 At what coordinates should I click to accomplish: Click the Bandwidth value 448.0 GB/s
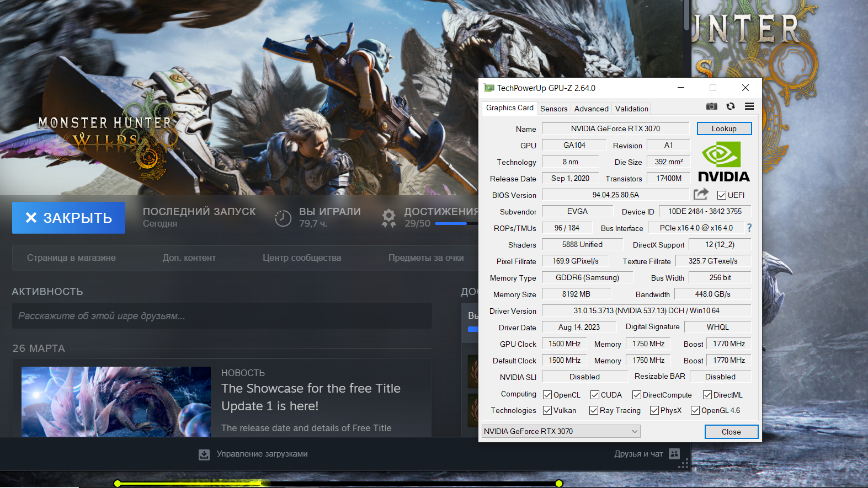[712, 294]
